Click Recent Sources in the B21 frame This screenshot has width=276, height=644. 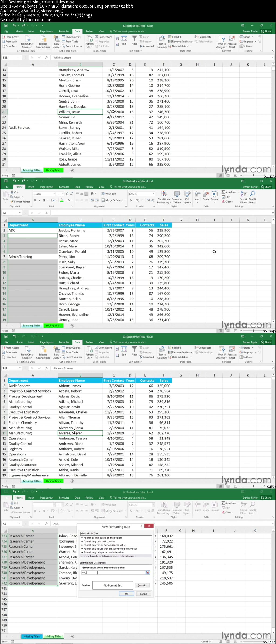click(x=72, y=46)
